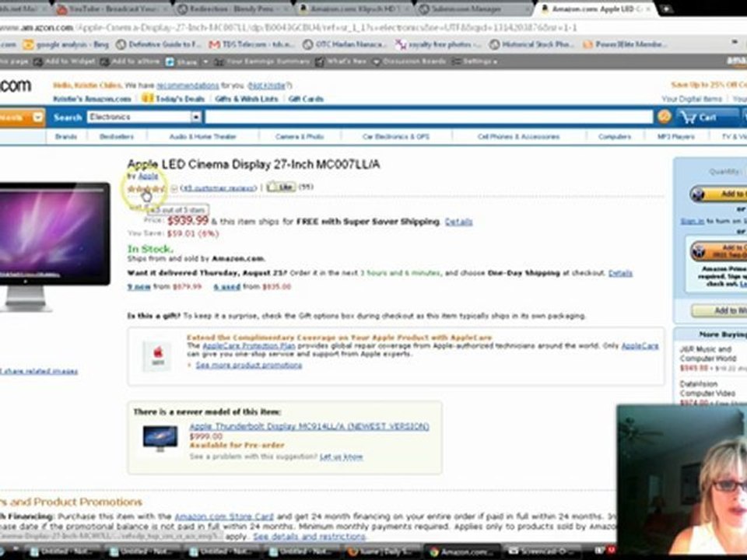747x560 pixels.
Task: Click the Apple Cinema Display product image
Action: pos(54,247)
